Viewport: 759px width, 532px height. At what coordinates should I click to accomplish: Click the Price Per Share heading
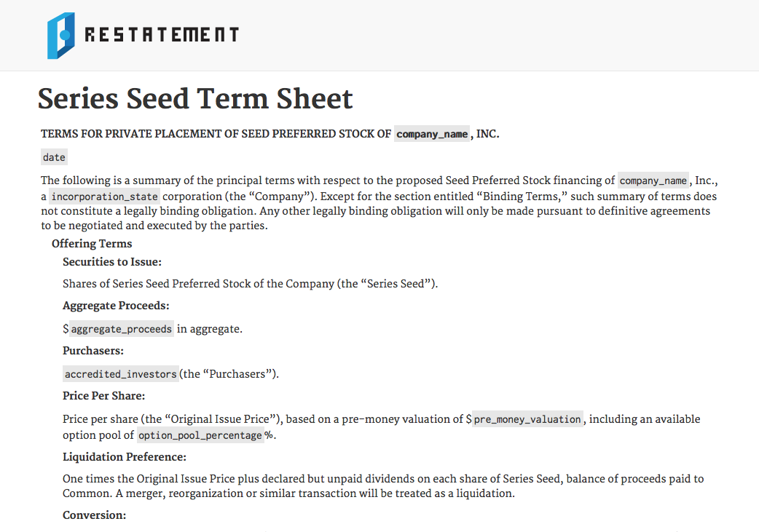click(x=103, y=396)
